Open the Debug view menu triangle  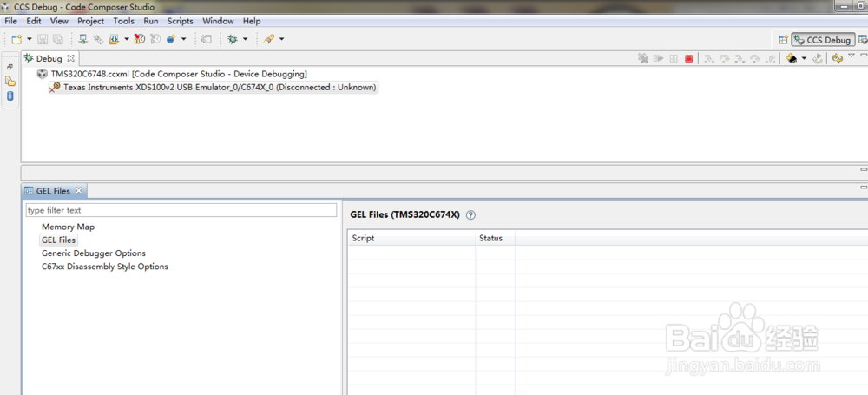coord(852,55)
